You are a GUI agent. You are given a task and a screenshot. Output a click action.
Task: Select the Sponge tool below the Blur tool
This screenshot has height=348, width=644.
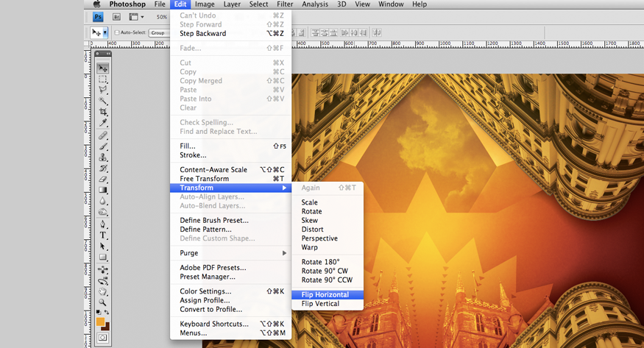(103, 212)
